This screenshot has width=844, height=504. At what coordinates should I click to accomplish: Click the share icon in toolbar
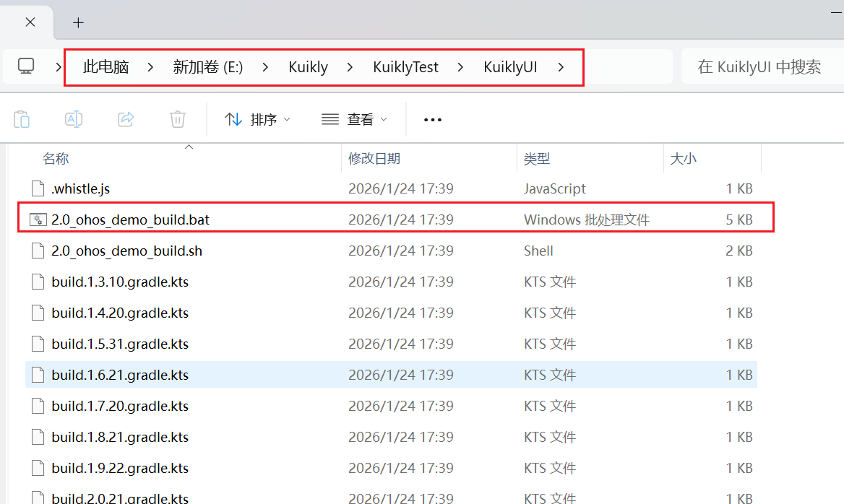click(x=126, y=119)
